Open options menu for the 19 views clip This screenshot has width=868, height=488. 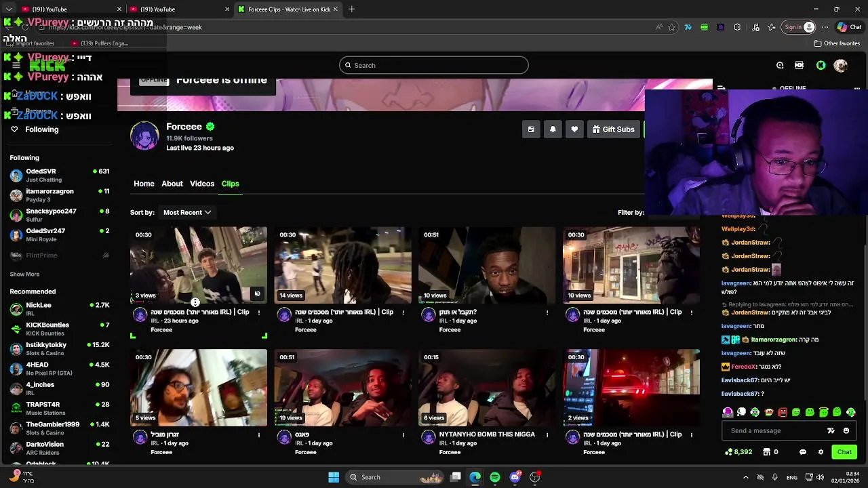403,435
